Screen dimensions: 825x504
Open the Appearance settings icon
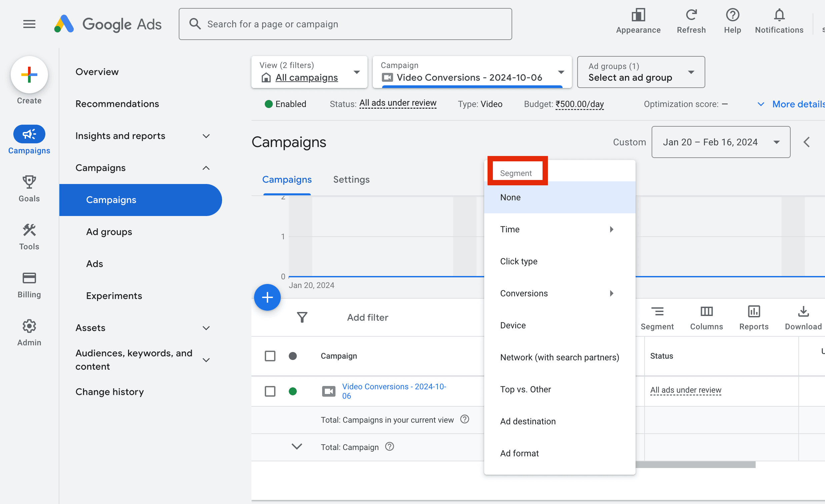(x=638, y=15)
